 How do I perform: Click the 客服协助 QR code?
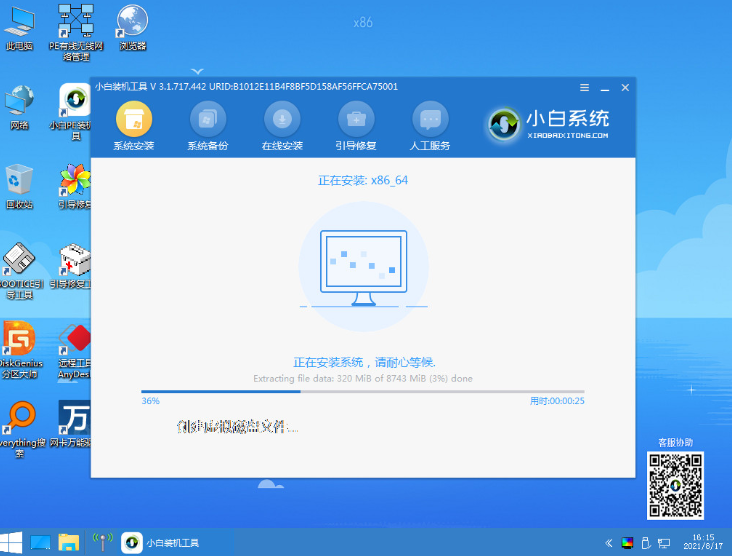[x=675, y=486]
